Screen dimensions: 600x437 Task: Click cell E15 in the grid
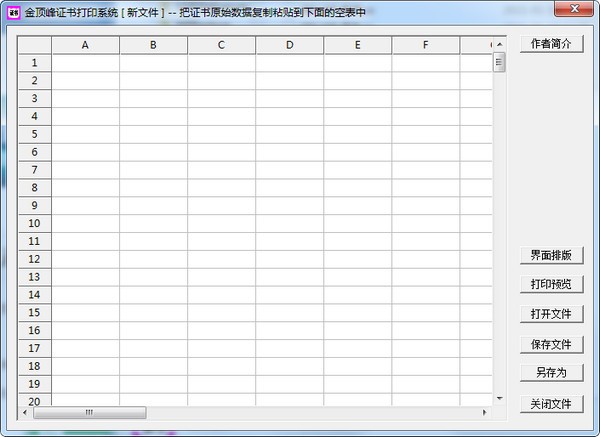point(358,313)
